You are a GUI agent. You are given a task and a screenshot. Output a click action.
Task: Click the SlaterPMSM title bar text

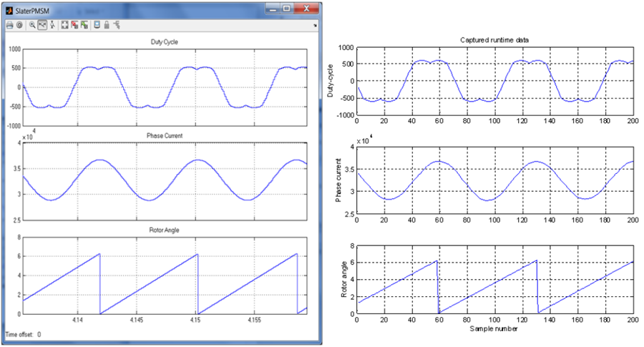click(31, 11)
